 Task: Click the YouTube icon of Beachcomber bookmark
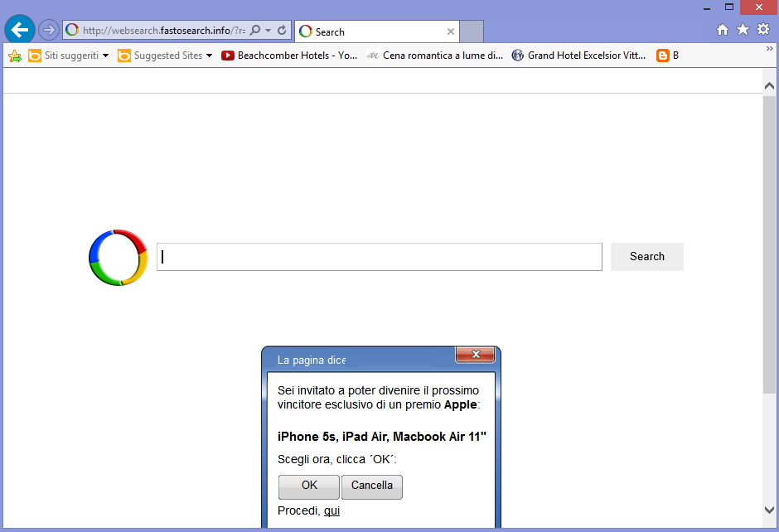228,56
